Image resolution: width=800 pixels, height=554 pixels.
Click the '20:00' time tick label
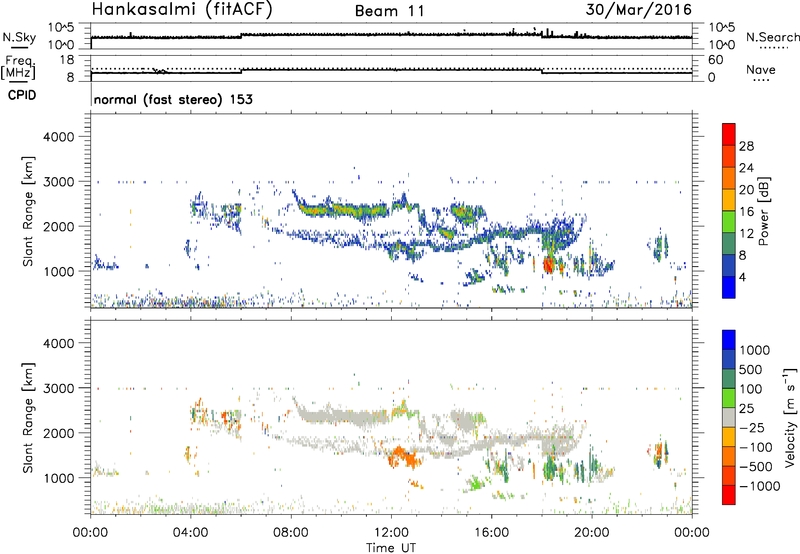click(x=592, y=533)
